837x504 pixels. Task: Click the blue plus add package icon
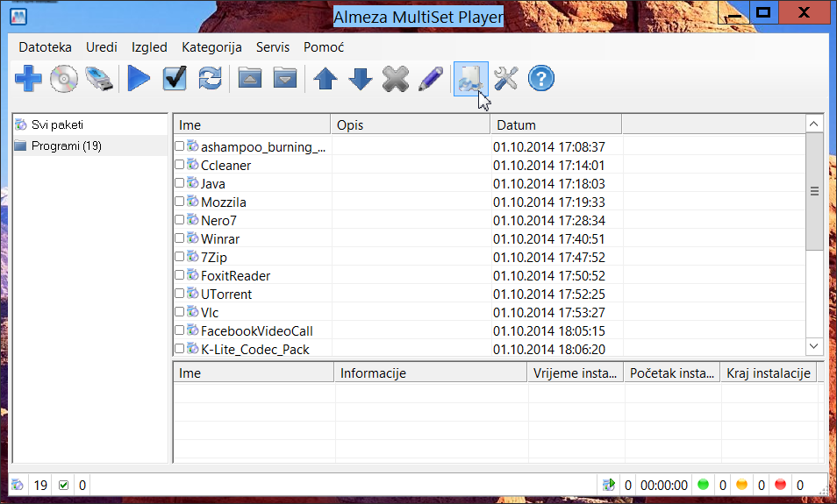(28, 79)
